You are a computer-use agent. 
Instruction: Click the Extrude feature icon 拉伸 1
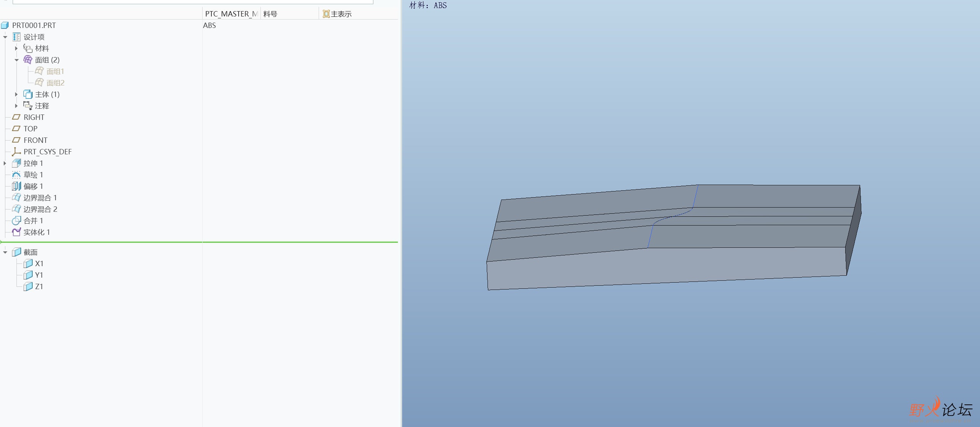[x=16, y=163]
